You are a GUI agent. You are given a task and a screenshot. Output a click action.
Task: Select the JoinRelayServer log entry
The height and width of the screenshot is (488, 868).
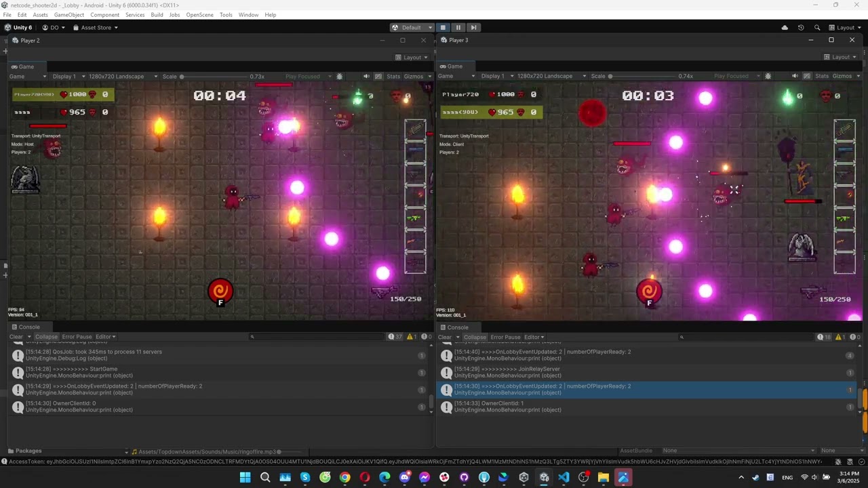tap(647, 373)
